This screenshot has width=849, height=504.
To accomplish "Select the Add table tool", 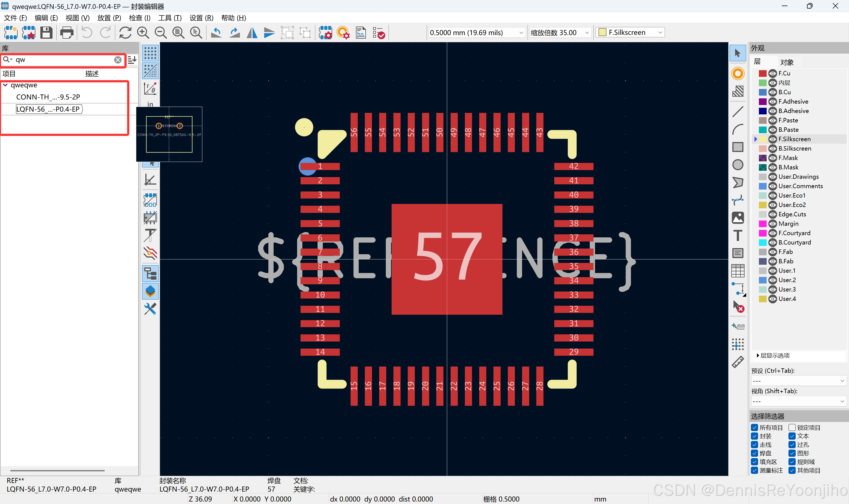I will [x=738, y=271].
